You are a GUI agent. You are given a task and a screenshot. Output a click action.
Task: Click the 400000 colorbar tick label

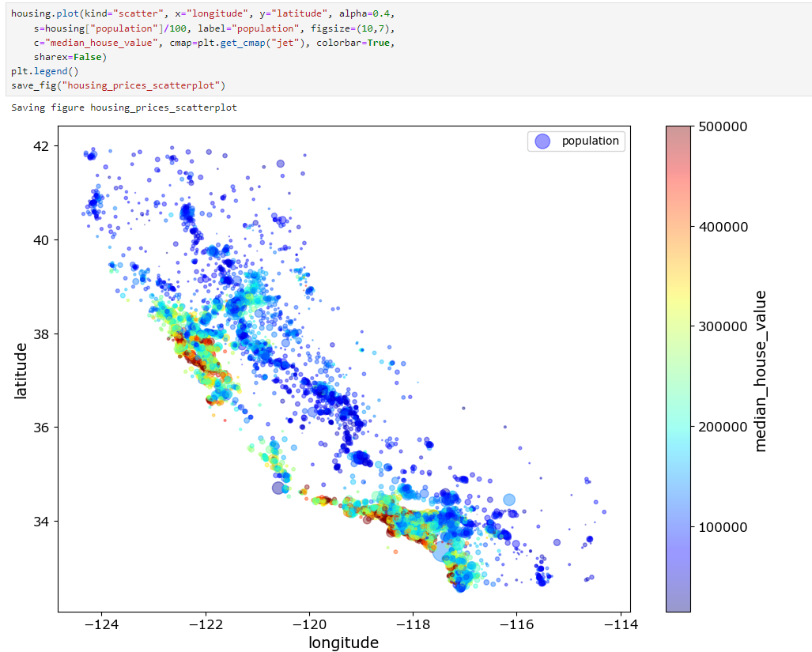tap(723, 227)
